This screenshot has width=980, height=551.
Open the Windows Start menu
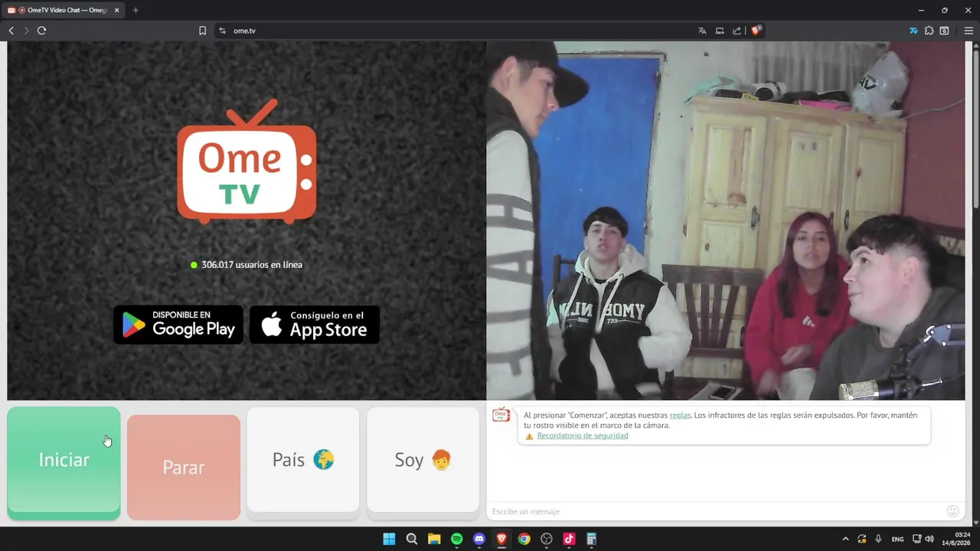pos(389,539)
